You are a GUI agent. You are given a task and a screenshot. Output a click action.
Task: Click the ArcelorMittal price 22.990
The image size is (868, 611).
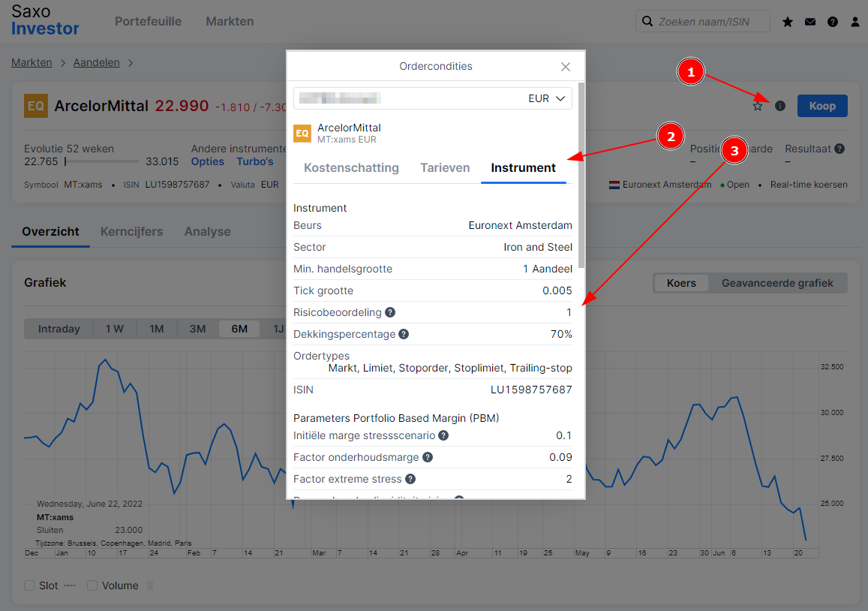tap(182, 106)
